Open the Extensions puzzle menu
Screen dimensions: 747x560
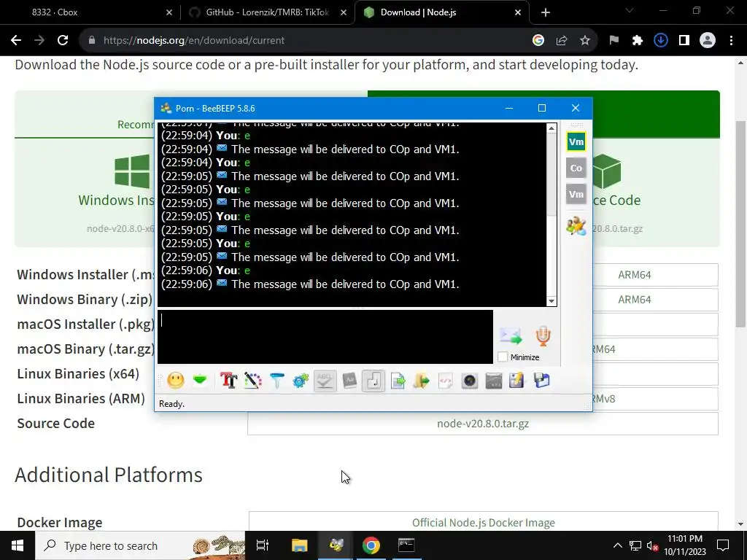pyautogui.click(x=637, y=41)
